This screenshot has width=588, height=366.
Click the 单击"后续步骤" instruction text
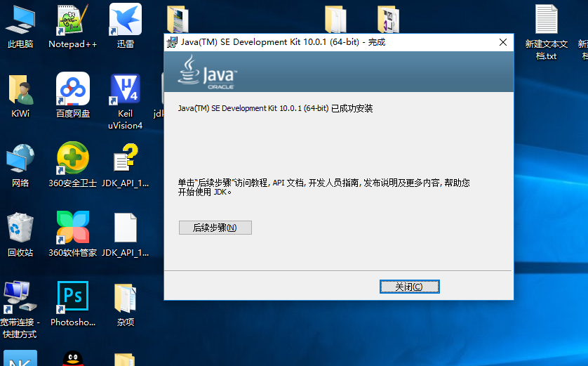coord(323,188)
